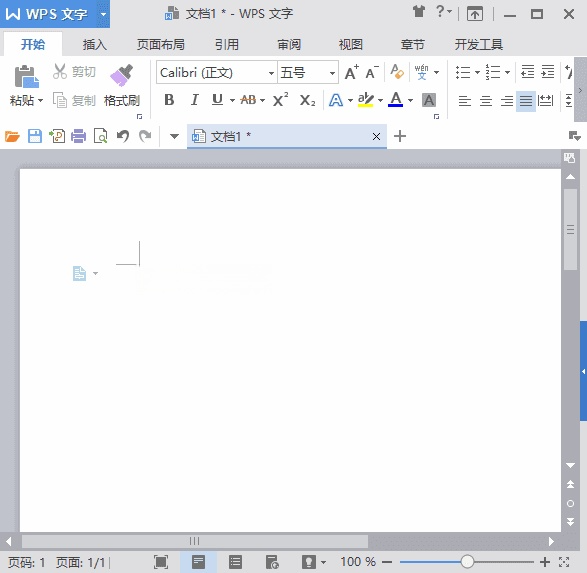
Task: Click the Clear Formatting eraser icon
Action: pos(397,71)
